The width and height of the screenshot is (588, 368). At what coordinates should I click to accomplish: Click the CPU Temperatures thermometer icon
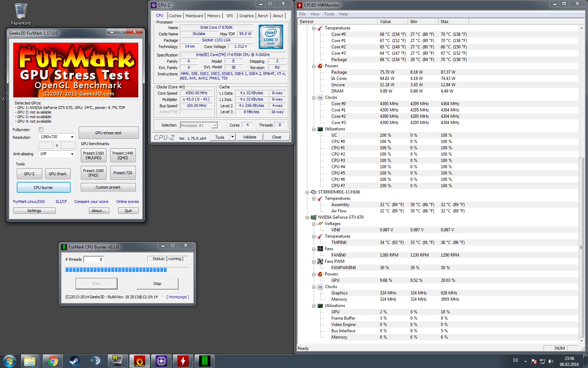(x=320, y=28)
